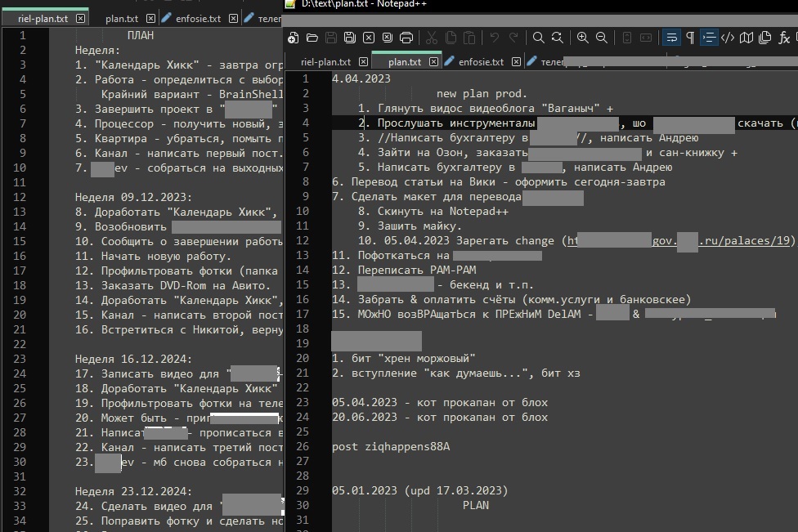This screenshot has width=798, height=532.
Task: Click the Replace toolbar icon
Action: pyautogui.click(x=557, y=38)
